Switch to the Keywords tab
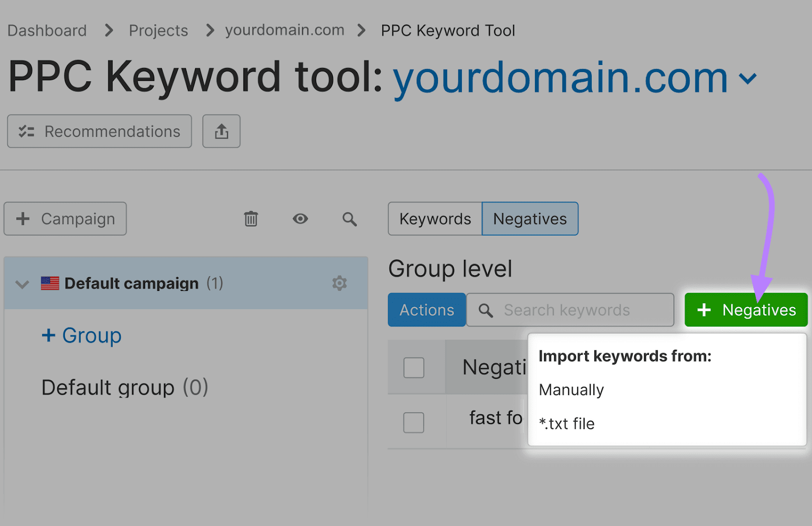 (x=435, y=219)
